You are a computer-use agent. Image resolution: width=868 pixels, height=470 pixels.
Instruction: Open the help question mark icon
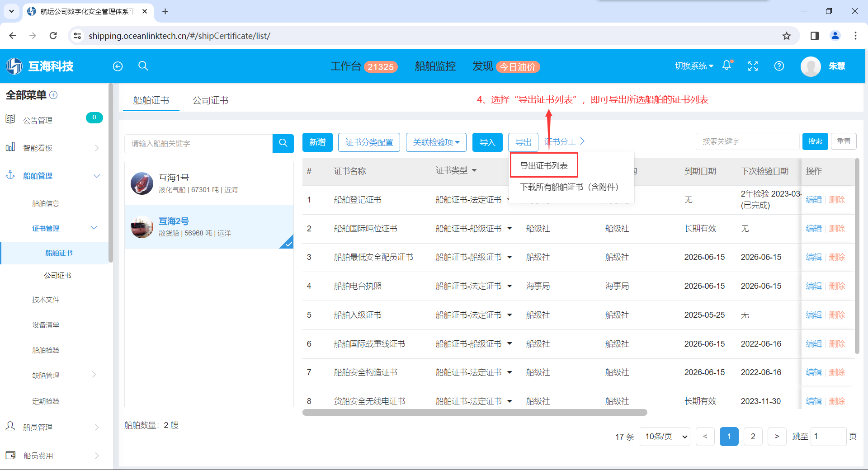[779, 66]
